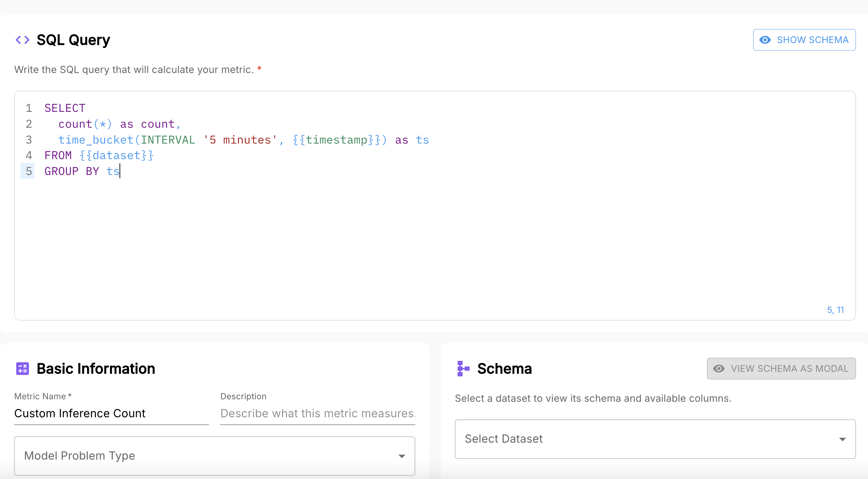Screen dimensions: 868x479
Task: Click line number 1 in editor gutter
Action: pyautogui.click(x=29, y=108)
